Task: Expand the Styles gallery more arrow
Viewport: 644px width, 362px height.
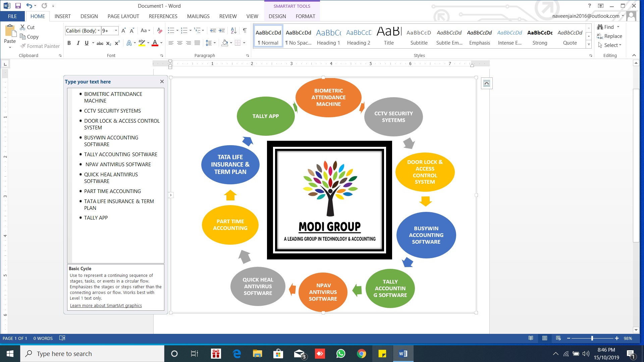Action: click(x=589, y=44)
